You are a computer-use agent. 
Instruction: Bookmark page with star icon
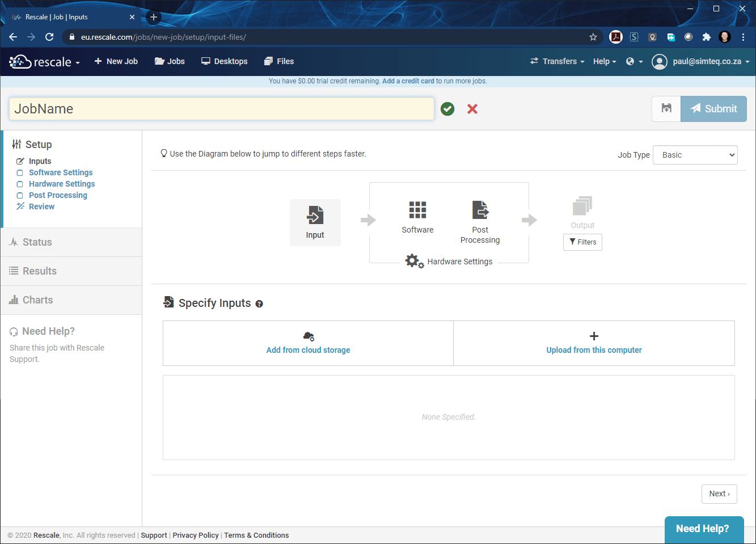click(593, 37)
